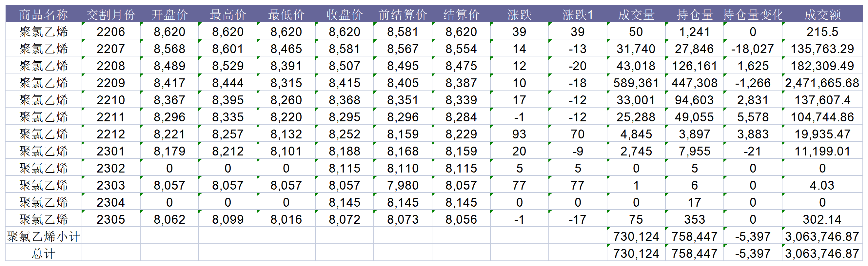The image size is (868, 266).
Task: Select the 聚氯乙烯小计 row label
Action: pyautogui.click(x=44, y=236)
